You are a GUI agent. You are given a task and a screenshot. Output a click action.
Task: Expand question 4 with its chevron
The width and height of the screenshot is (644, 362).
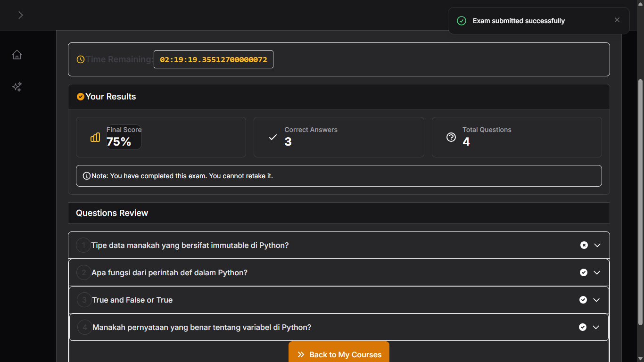[x=596, y=327]
